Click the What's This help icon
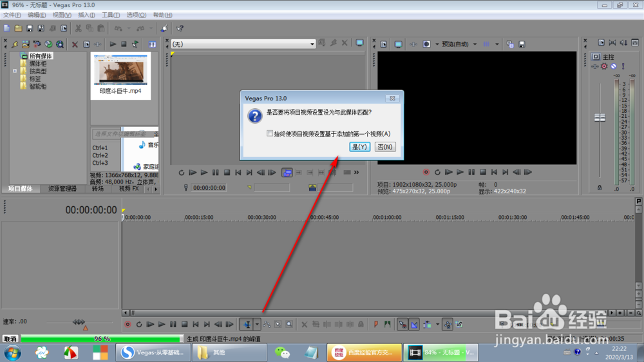This screenshot has height=362, width=644. coord(180,28)
